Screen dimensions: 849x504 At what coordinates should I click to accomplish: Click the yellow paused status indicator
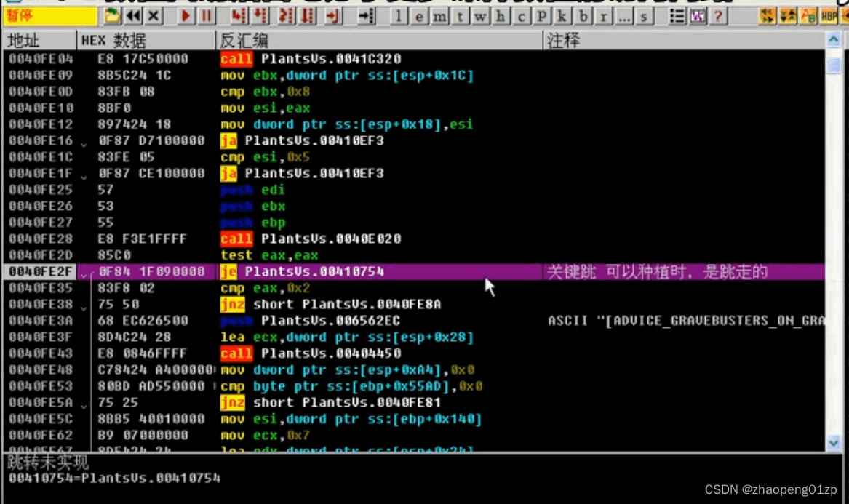(x=49, y=16)
